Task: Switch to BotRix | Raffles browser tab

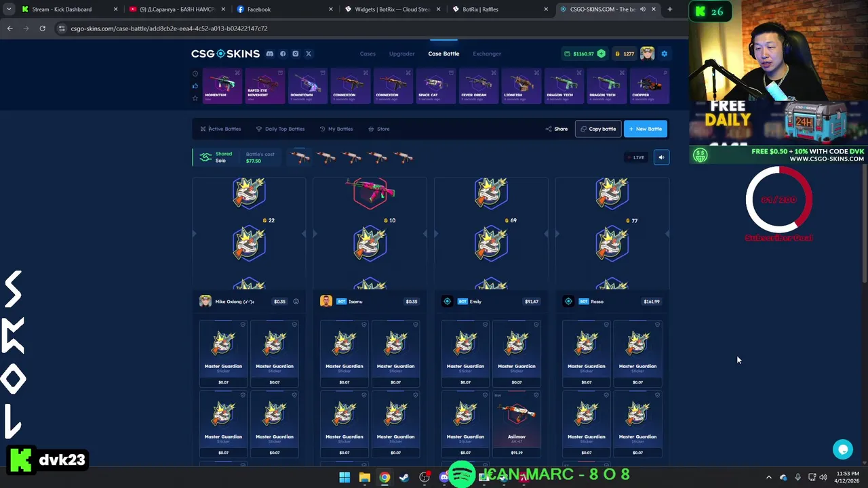Action: 499,9
